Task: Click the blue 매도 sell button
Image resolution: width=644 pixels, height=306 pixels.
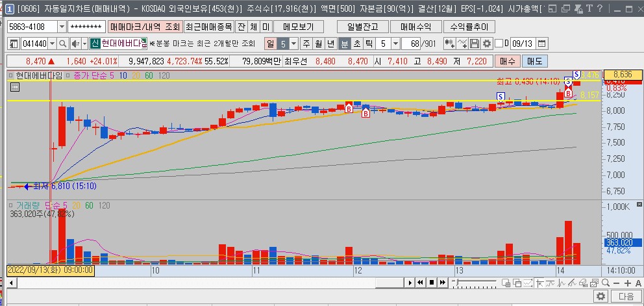Action: pyautogui.click(x=534, y=62)
